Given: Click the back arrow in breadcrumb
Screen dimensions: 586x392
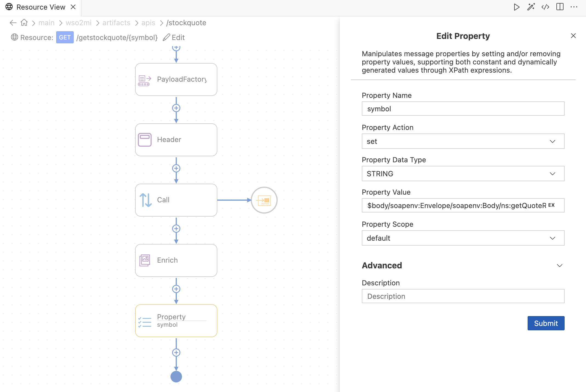Looking at the screenshot, I should [x=13, y=23].
